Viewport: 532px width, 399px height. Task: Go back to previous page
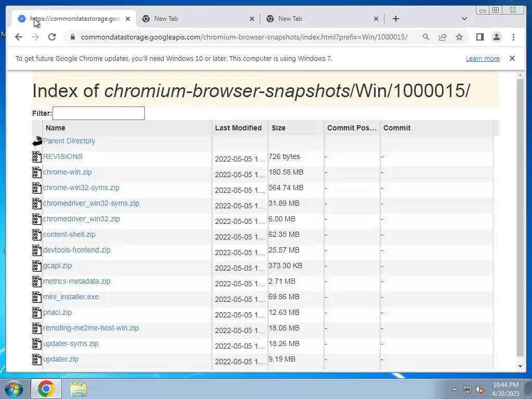(x=19, y=37)
